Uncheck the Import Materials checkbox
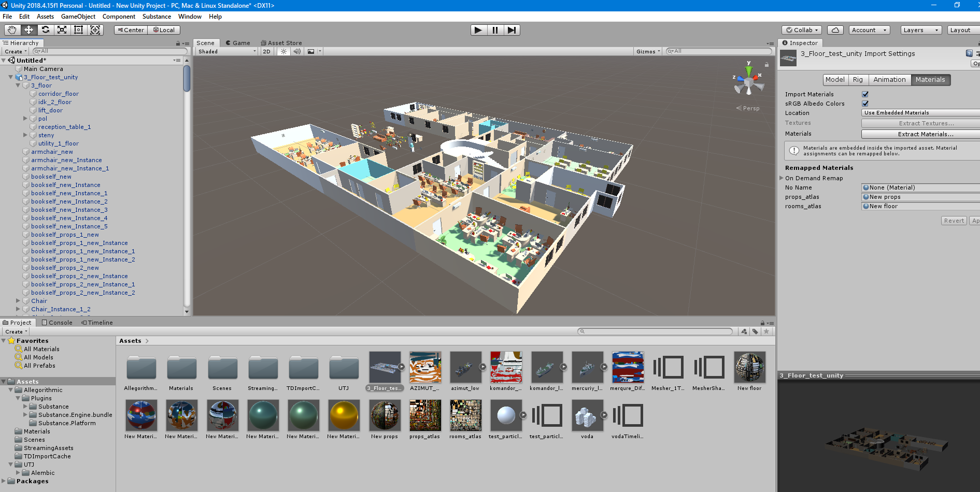Image resolution: width=980 pixels, height=492 pixels. tap(864, 94)
